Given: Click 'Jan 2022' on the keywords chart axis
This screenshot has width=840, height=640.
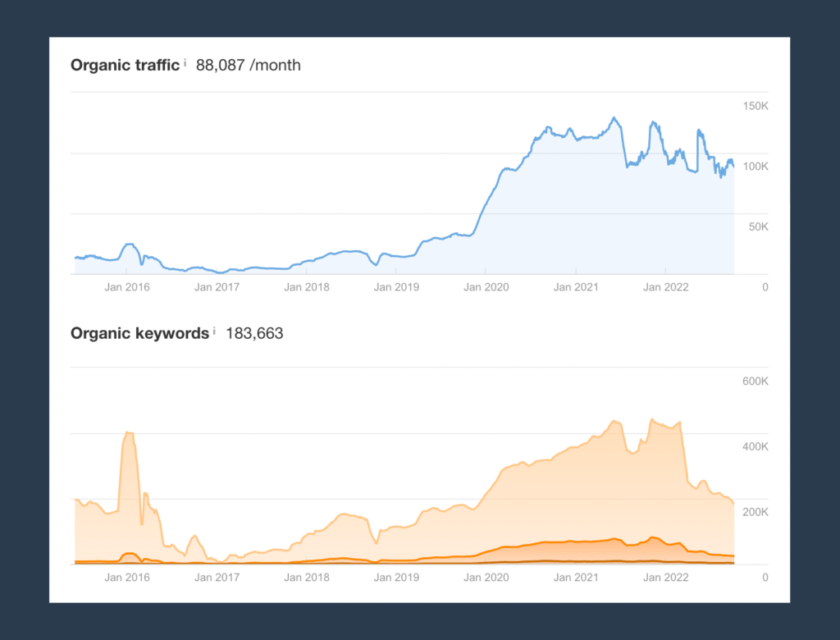Looking at the screenshot, I should [x=666, y=578].
